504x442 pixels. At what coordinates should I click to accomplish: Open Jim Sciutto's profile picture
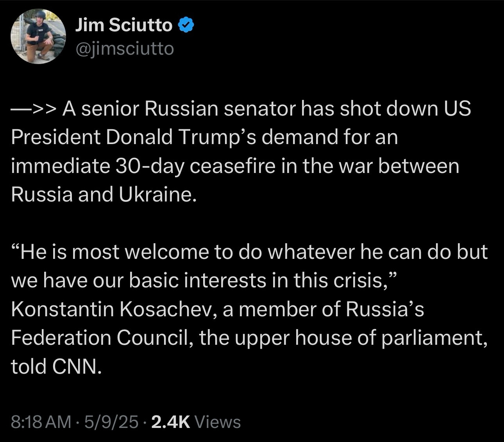(38, 36)
